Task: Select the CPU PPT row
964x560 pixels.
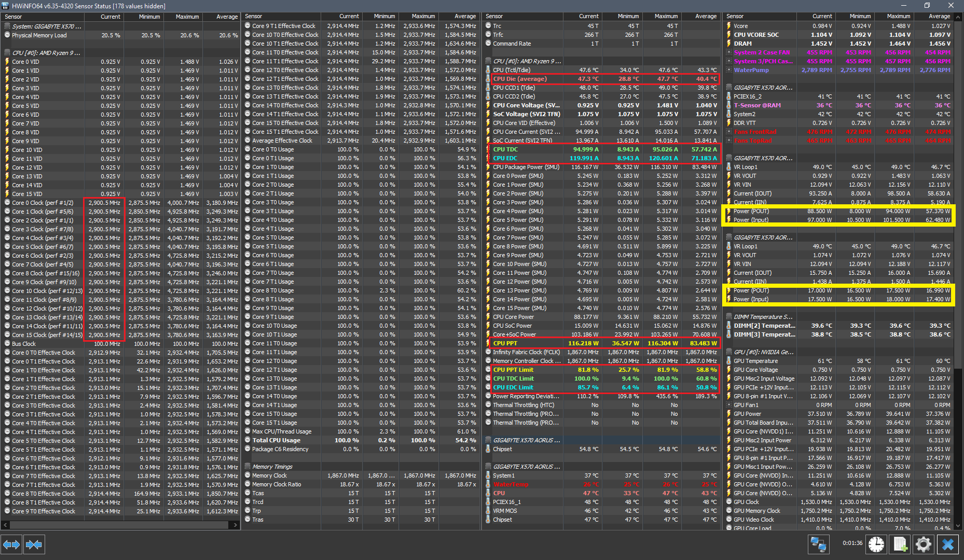Action: click(x=602, y=343)
